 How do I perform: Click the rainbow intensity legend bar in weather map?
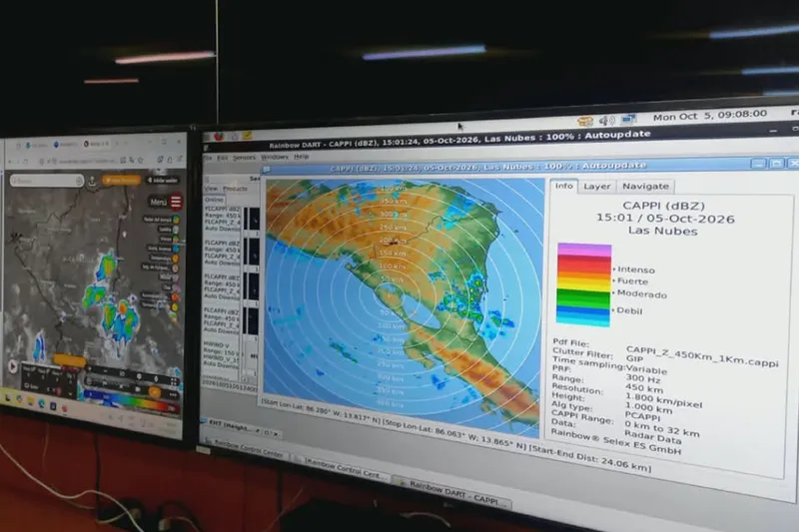tap(132, 401)
